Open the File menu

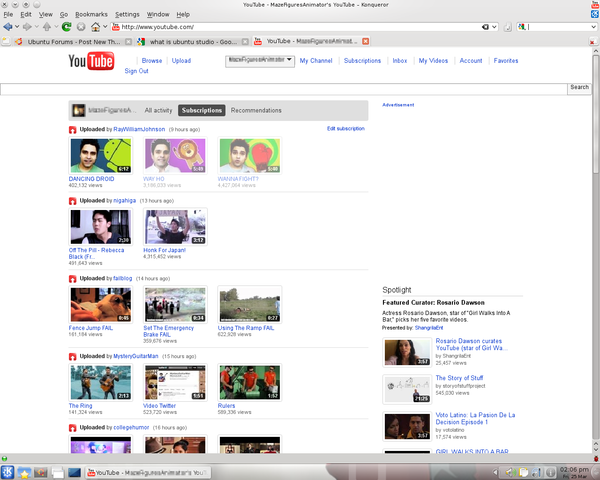point(8,15)
